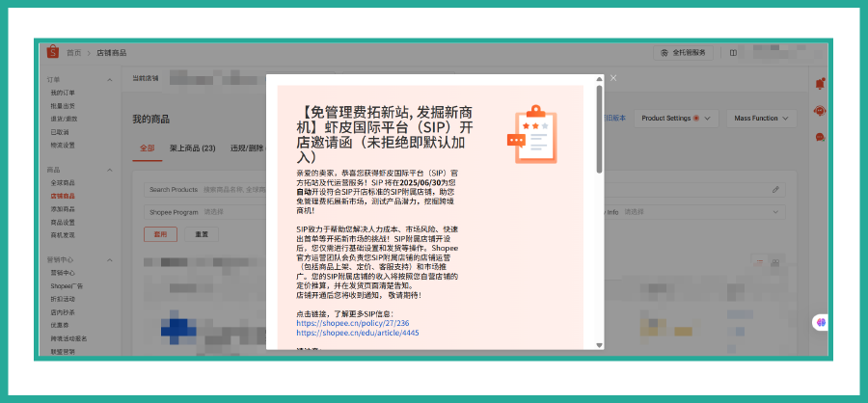The width and height of the screenshot is (868, 403).
Task: Open 已取消 in sidebar
Action: pos(59,132)
